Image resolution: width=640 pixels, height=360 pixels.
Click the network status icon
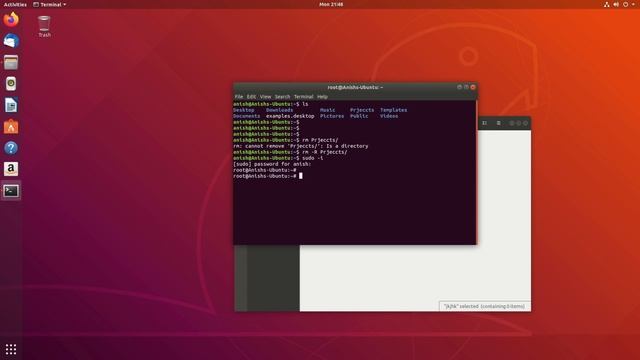[x=607, y=4]
